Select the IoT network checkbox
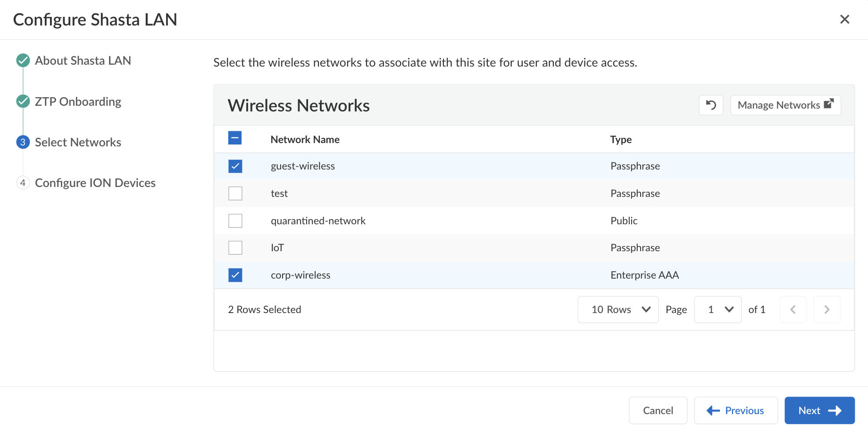Screen dimensions: 868x433 235,248
